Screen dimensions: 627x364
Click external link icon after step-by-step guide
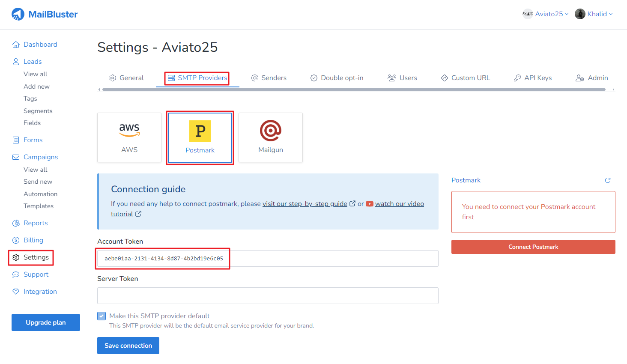pyautogui.click(x=352, y=203)
